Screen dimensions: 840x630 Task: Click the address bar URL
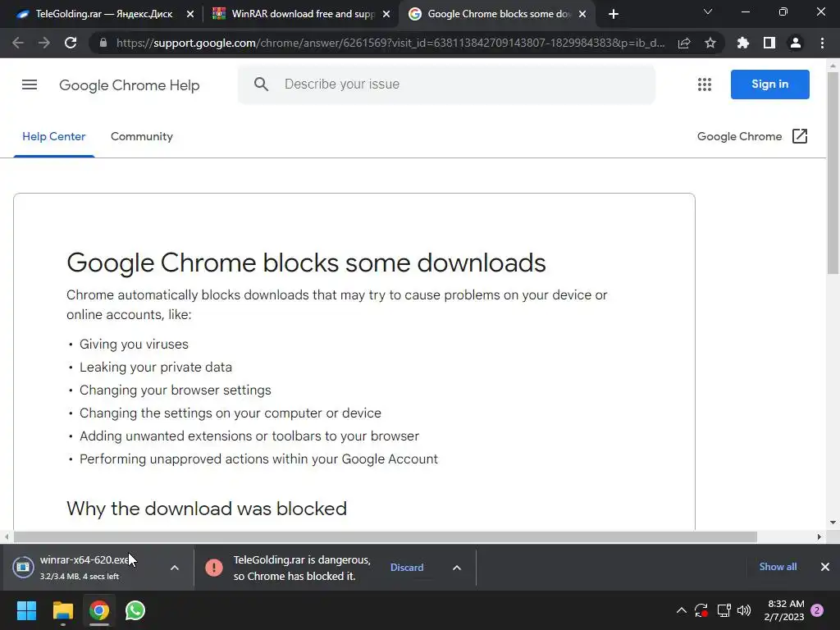pos(390,43)
